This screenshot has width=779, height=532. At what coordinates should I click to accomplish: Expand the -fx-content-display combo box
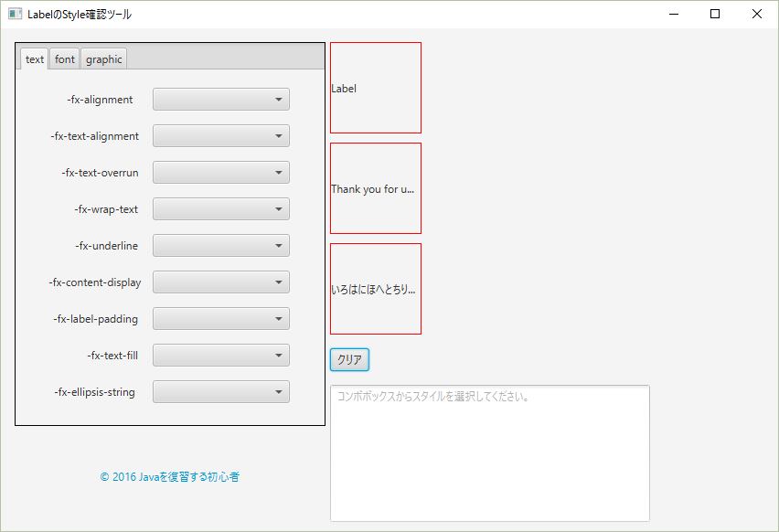220,282
